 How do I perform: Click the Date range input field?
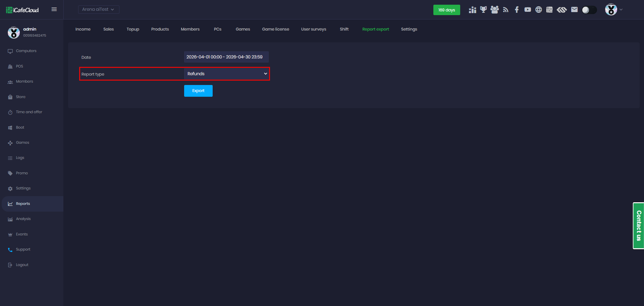226,57
